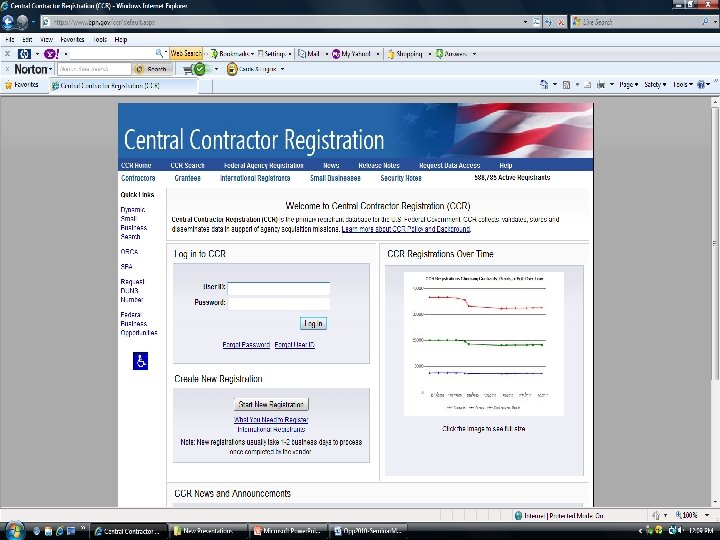Refresh the page via address bar icon
Viewport: 720px width, 540px height.
[548, 22]
